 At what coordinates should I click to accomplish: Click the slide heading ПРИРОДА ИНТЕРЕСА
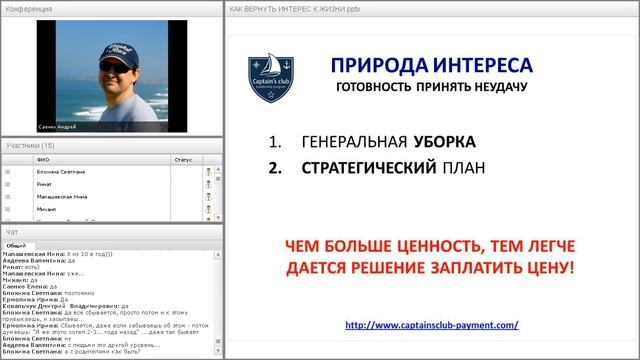tap(432, 65)
